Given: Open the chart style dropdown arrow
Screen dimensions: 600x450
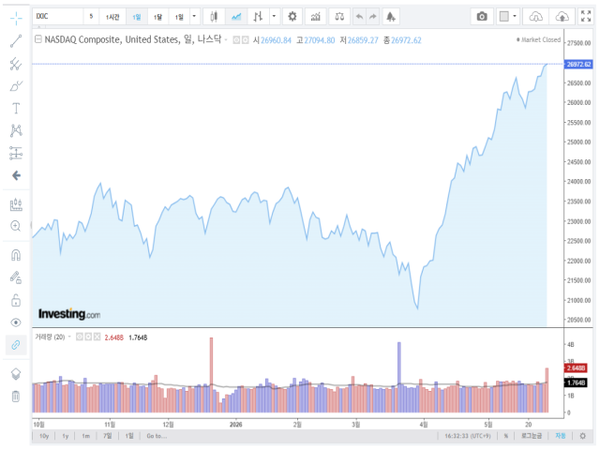Looking at the screenshot, I should [274, 16].
